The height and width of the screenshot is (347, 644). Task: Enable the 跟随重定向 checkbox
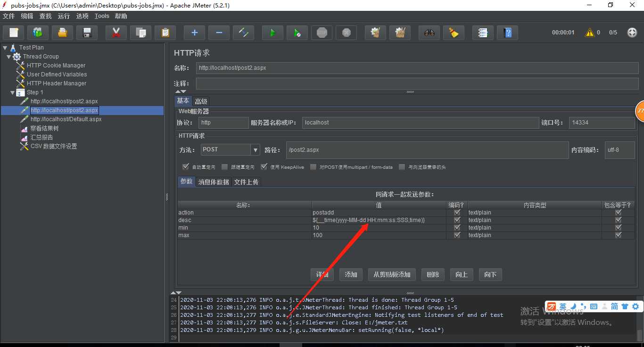pos(225,167)
